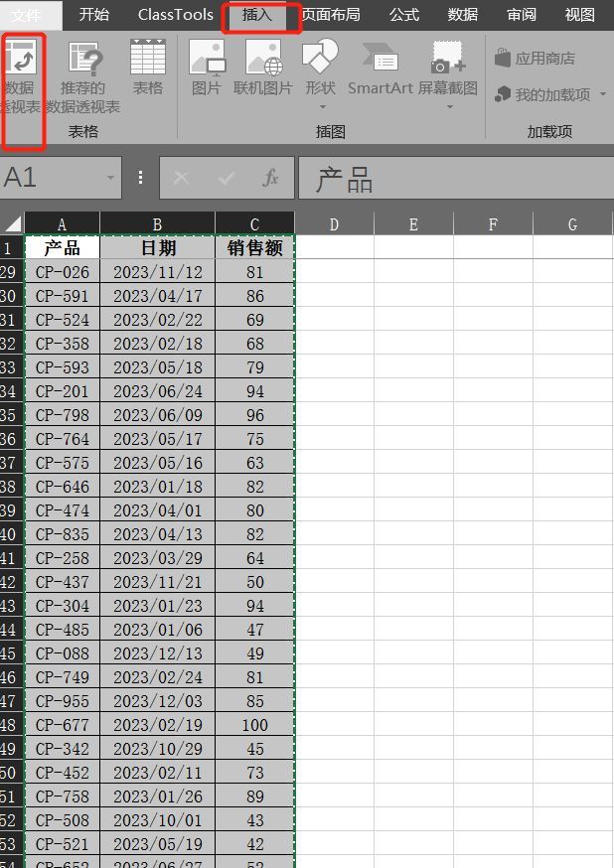
Task: Click the formula bar containing 产品
Action: click(x=456, y=178)
